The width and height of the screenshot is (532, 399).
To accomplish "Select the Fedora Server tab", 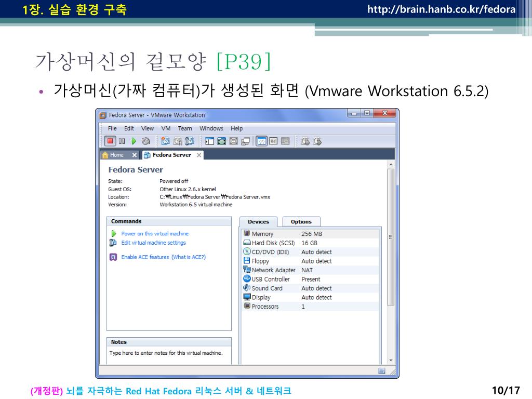I will pos(171,155).
